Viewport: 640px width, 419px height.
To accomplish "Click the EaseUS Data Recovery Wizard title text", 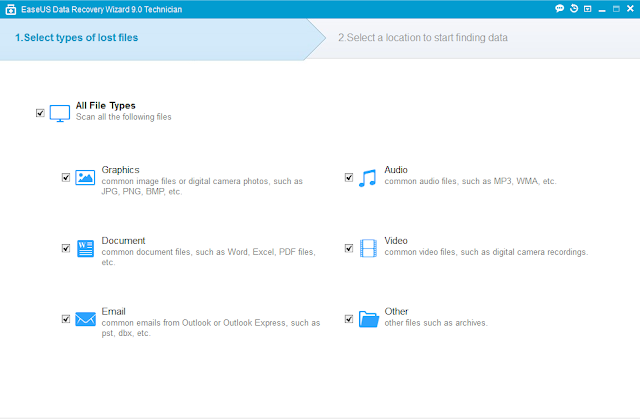I will click(x=102, y=9).
